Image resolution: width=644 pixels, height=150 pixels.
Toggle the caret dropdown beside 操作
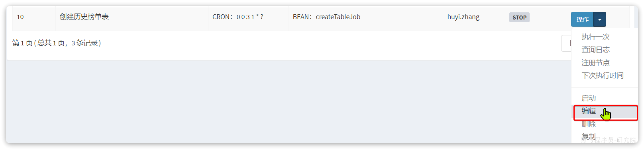pyautogui.click(x=600, y=19)
